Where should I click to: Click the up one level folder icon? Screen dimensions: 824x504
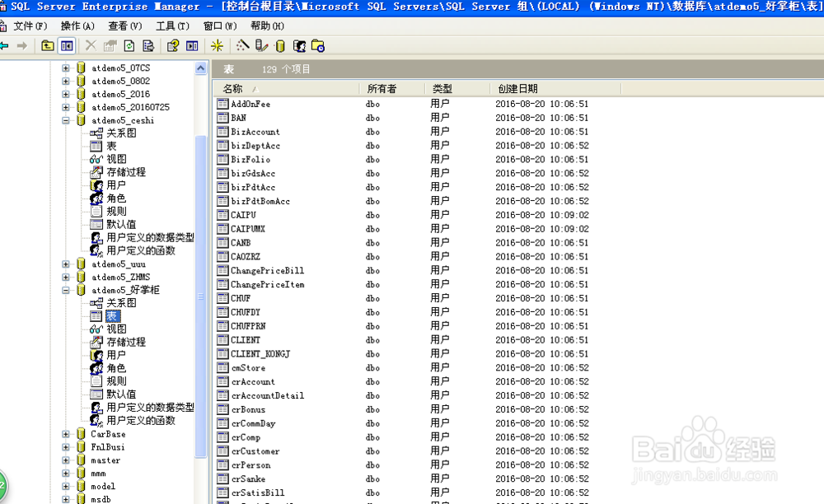pyautogui.click(x=47, y=46)
